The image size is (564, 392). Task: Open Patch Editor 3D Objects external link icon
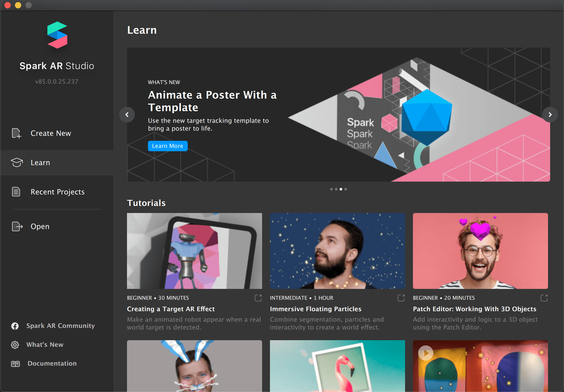(544, 298)
